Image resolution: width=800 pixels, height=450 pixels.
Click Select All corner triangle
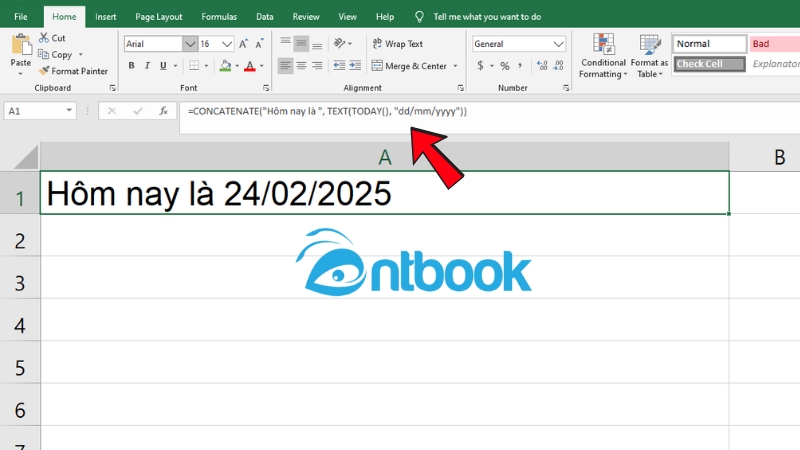coord(26,157)
